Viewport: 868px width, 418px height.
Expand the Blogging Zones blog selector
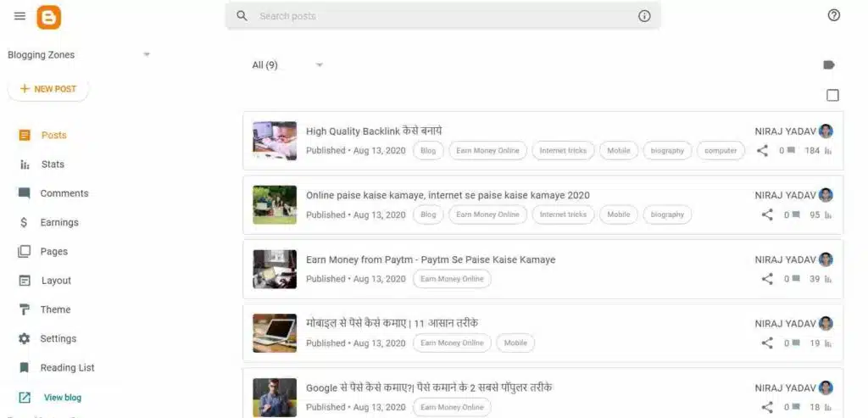click(147, 54)
